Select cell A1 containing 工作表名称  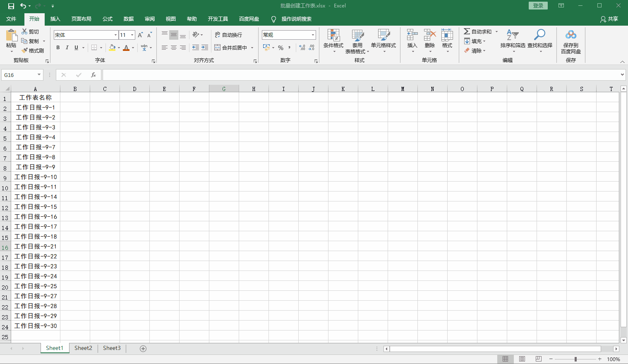pyautogui.click(x=35, y=98)
